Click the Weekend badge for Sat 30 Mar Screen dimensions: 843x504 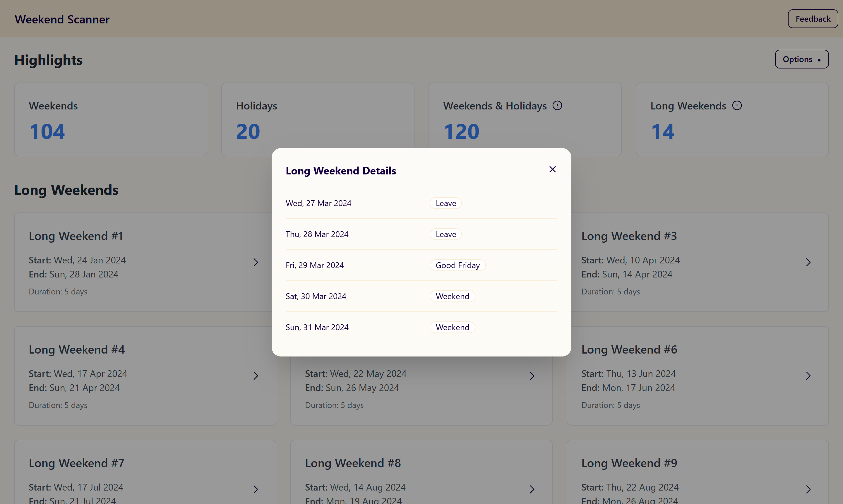point(453,296)
